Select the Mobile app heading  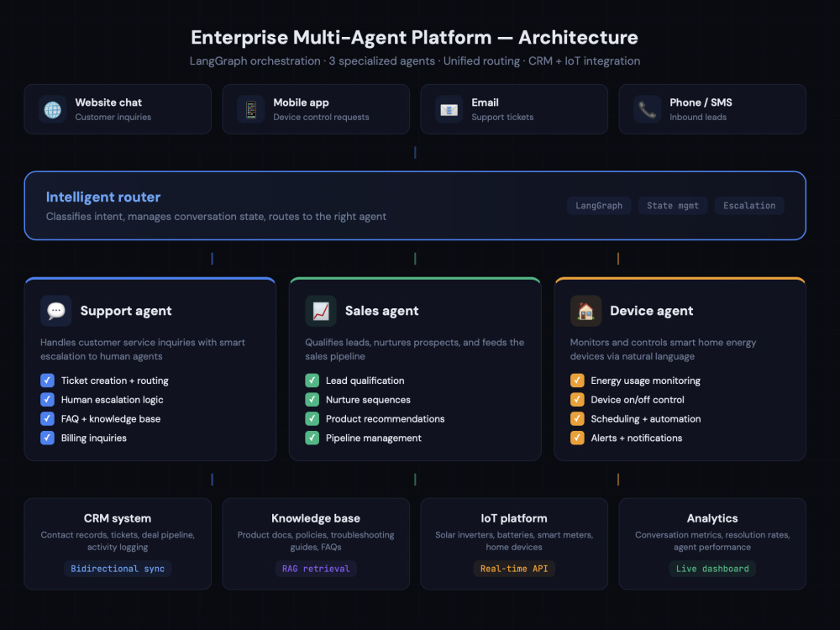tap(301, 102)
